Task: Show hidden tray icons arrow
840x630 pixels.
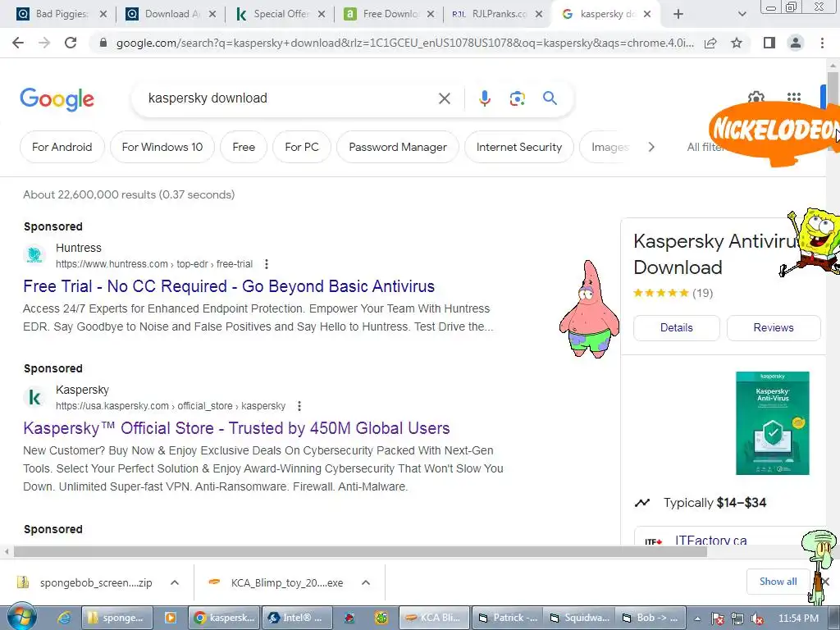Action: point(697,618)
